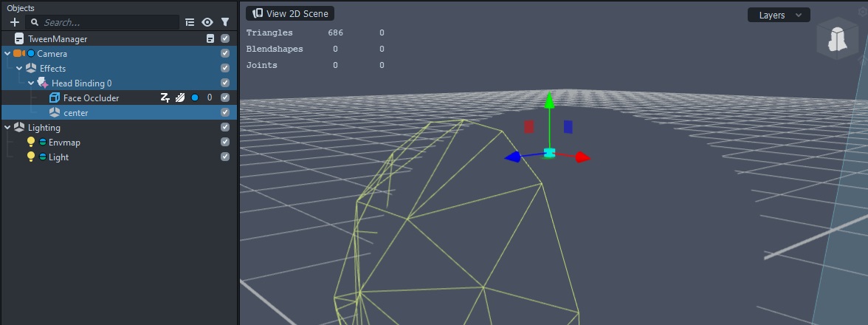Image resolution: width=868 pixels, height=325 pixels.
Task: Click the red plane gizmo handle
Action: click(529, 127)
